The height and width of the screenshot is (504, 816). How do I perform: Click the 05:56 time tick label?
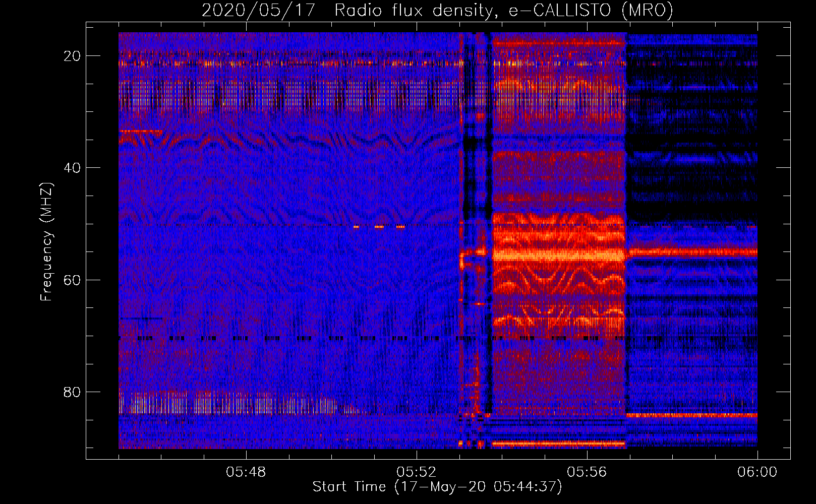point(587,472)
